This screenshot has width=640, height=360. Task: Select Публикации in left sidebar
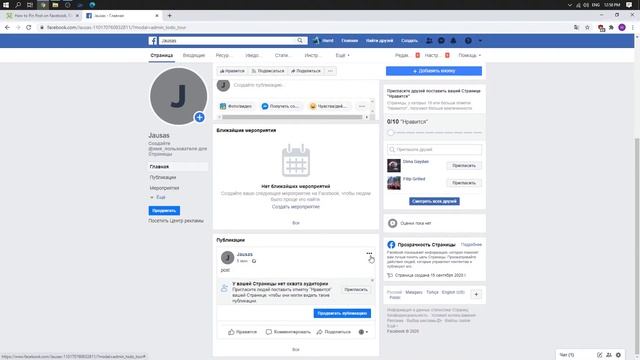tap(163, 177)
